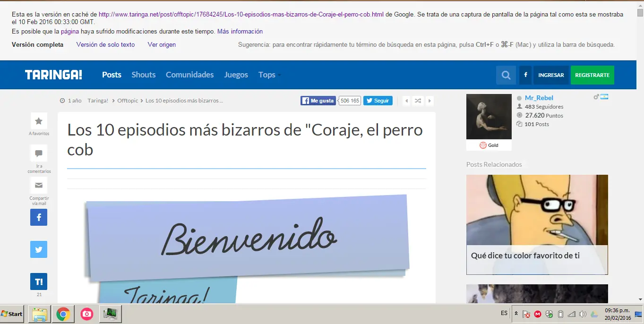The width and height of the screenshot is (644, 324).
Task: Click the 506 165 likes counter
Action: click(350, 101)
